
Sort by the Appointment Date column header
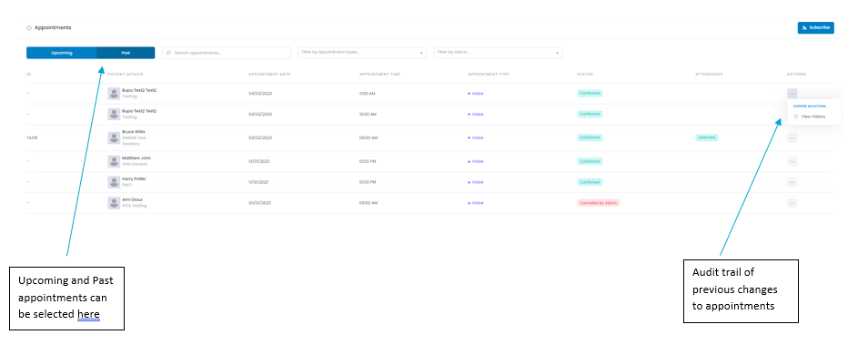point(269,75)
